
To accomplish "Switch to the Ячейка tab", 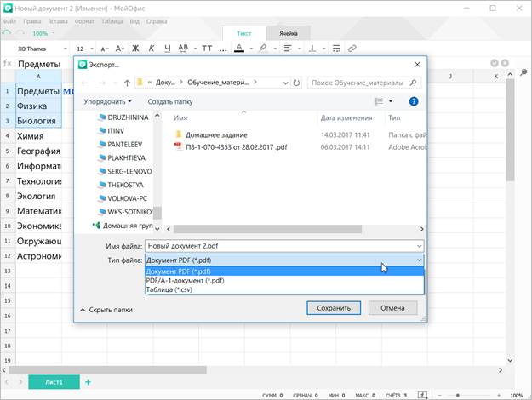I will click(x=288, y=33).
